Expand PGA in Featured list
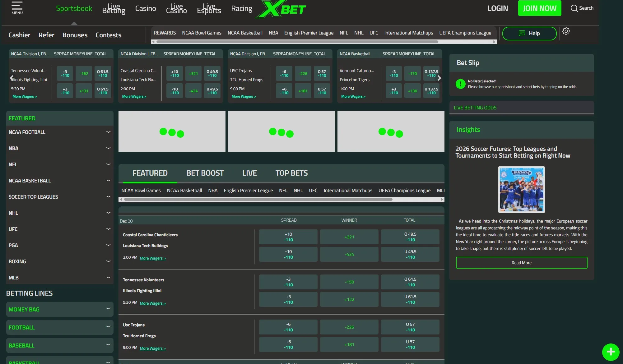The height and width of the screenshot is (364, 623). pyautogui.click(x=60, y=245)
